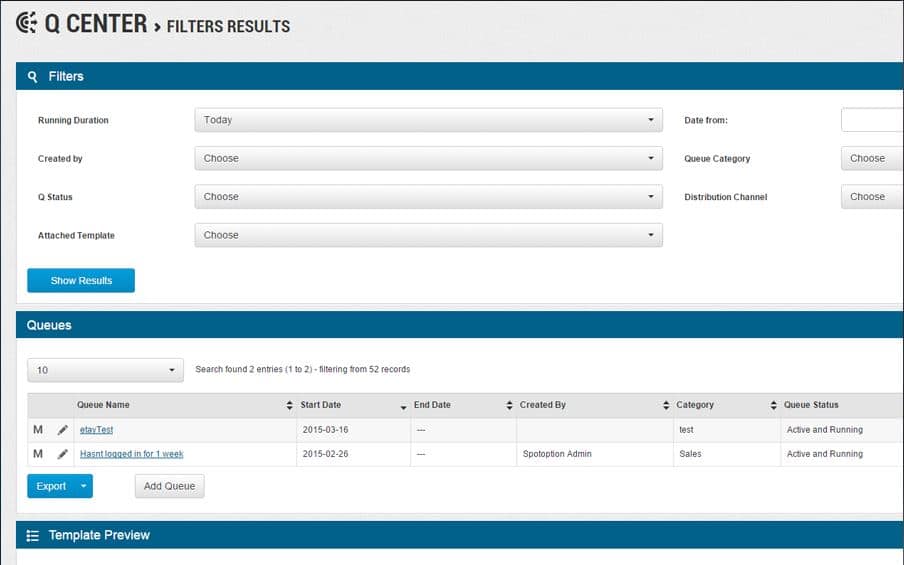Click the list icon in Template Preview header
The image size is (904, 565).
(33, 536)
